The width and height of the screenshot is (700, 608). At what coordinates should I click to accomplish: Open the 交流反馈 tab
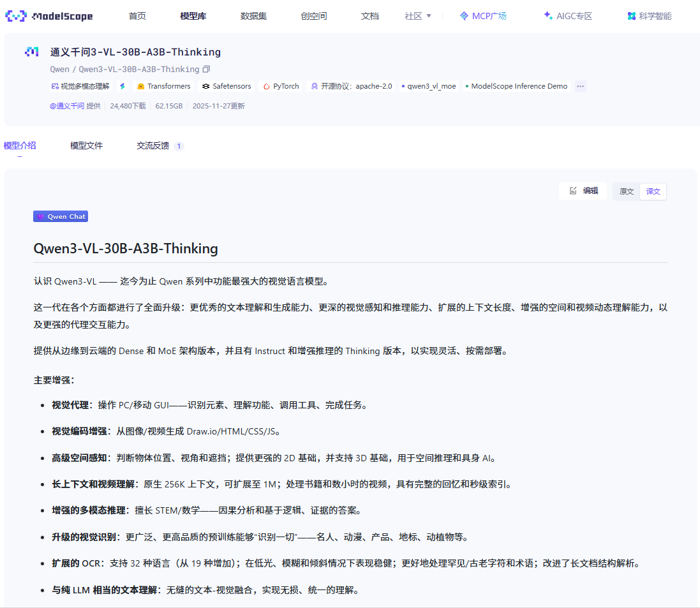click(x=153, y=145)
